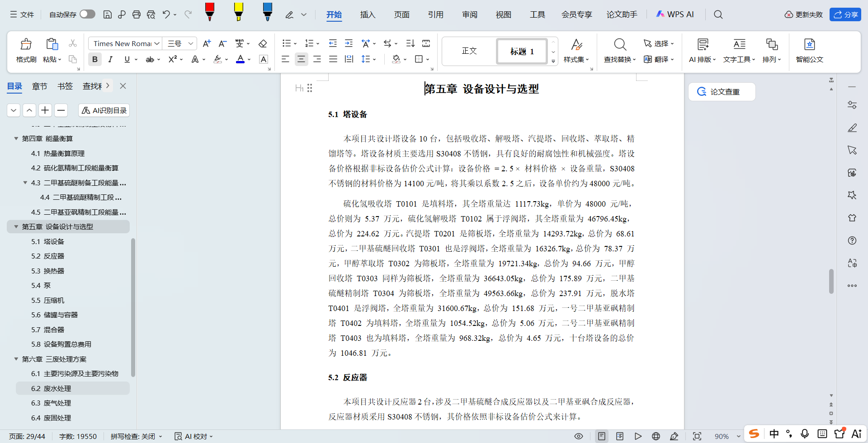
Task: Open the WPS AI button
Action: [x=675, y=14]
